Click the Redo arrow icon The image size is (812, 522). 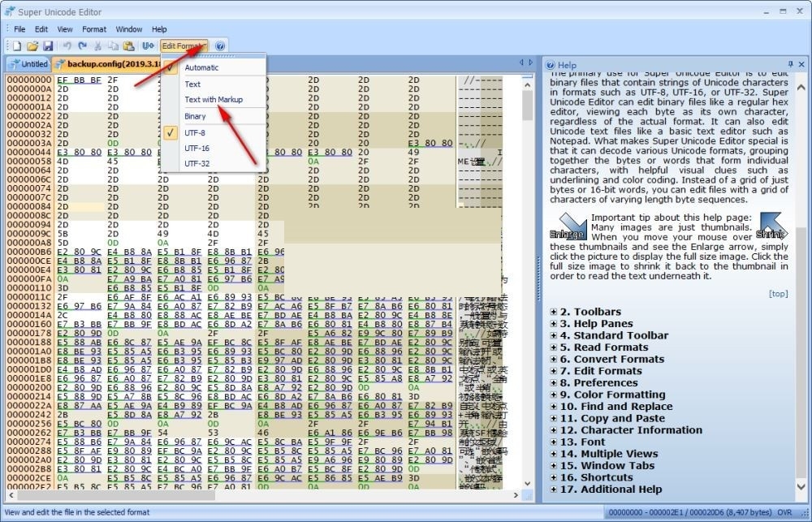82,46
